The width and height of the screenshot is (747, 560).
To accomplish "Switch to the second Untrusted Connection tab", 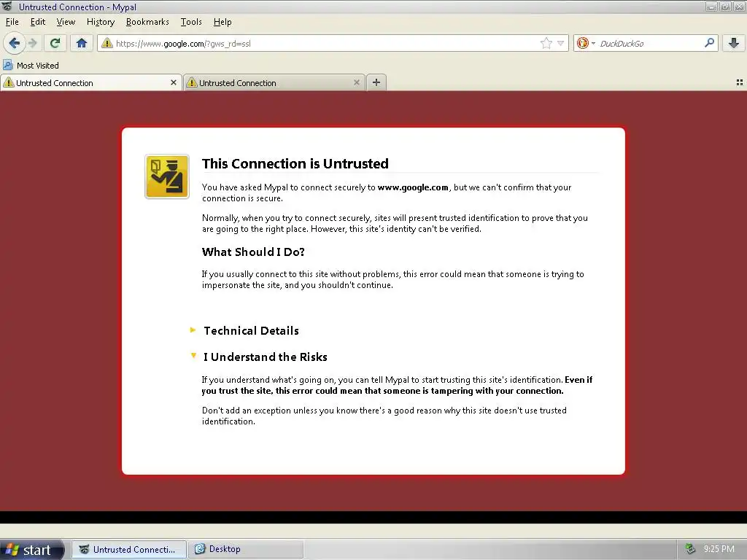I will coord(274,83).
